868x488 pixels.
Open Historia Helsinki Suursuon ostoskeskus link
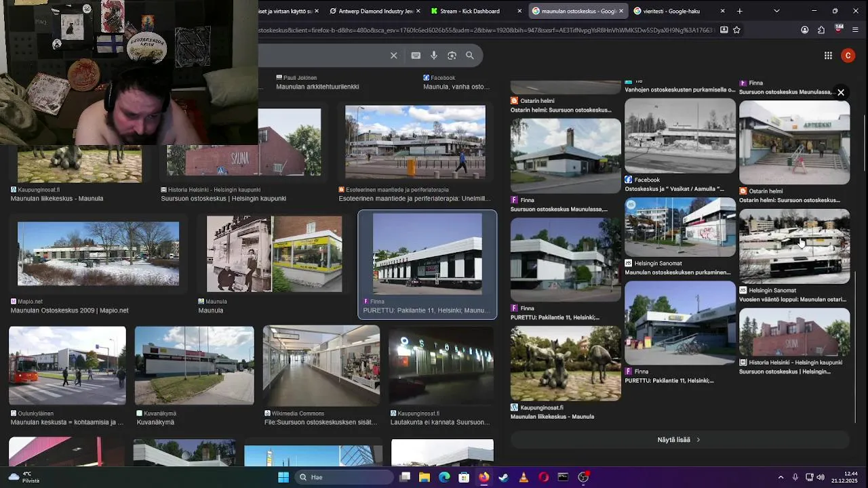(x=223, y=199)
